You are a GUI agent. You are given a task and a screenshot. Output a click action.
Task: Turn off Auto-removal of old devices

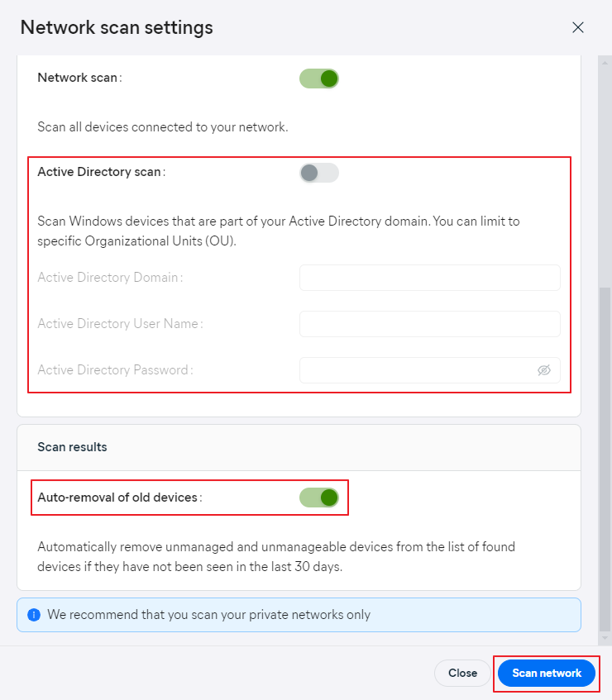coord(319,498)
